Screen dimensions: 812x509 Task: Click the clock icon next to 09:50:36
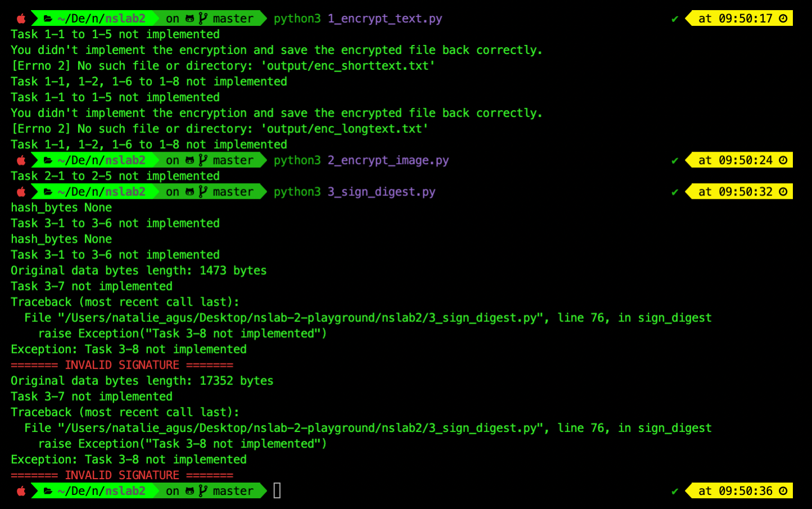(783, 491)
